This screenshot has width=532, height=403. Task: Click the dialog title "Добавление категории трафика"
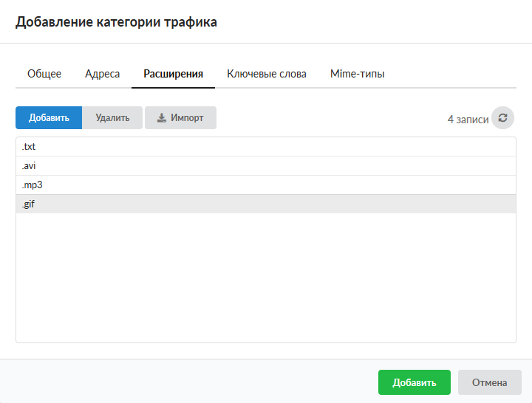tap(117, 22)
